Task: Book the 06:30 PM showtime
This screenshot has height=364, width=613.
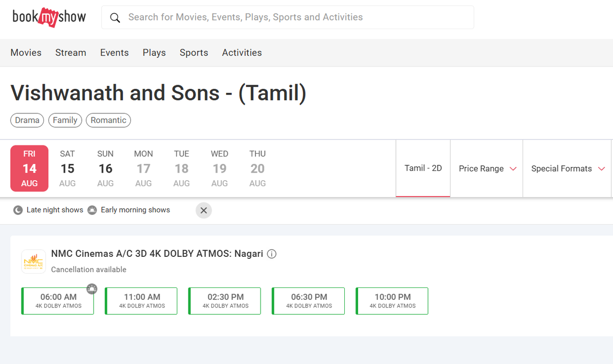Action: 309,301
